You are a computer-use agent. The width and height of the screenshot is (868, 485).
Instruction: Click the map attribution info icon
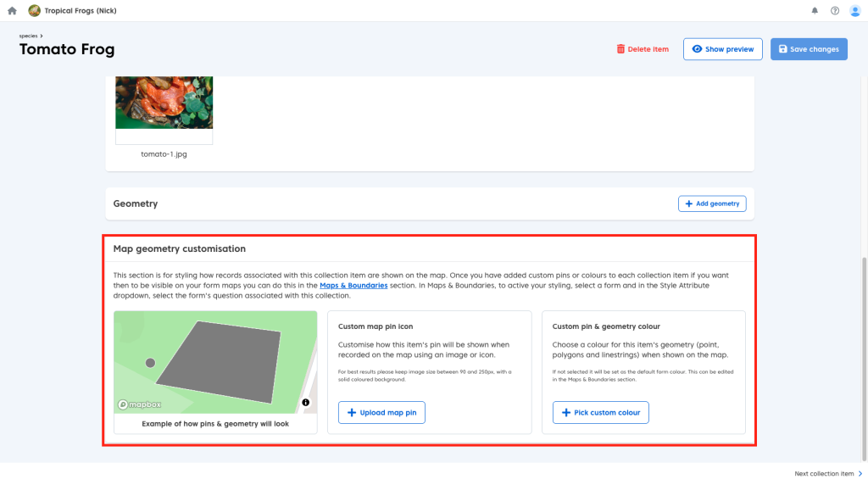pos(305,402)
